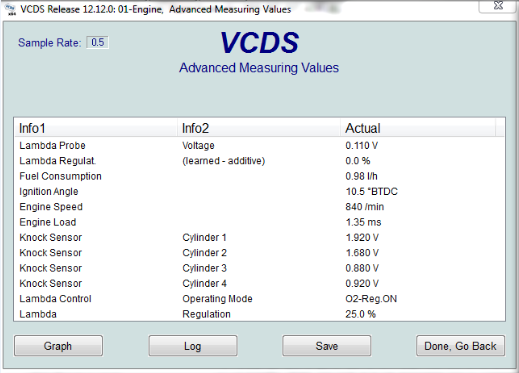Click the Regulation cell in Lambda row
The height and width of the screenshot is (373, 519).
pos(206,314)
